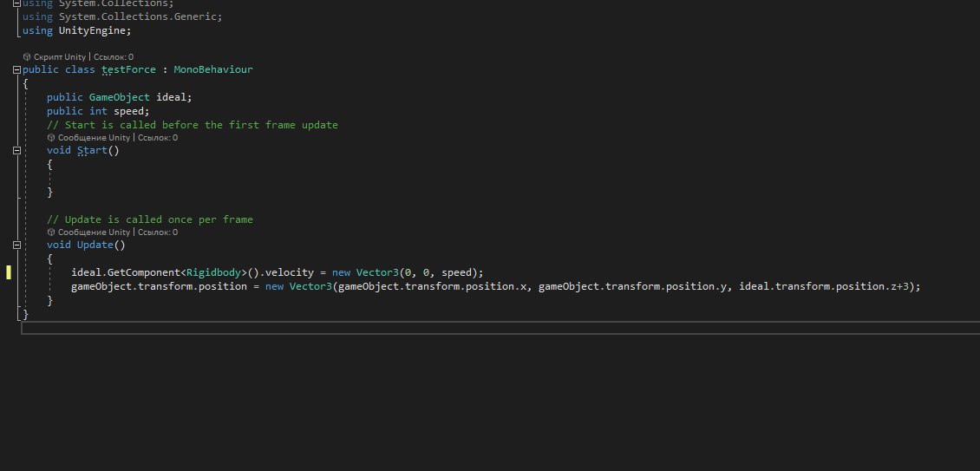Open Сообщение Unity link above Start
The height and width of the screenshot is (471, 980).
point(94,138)
